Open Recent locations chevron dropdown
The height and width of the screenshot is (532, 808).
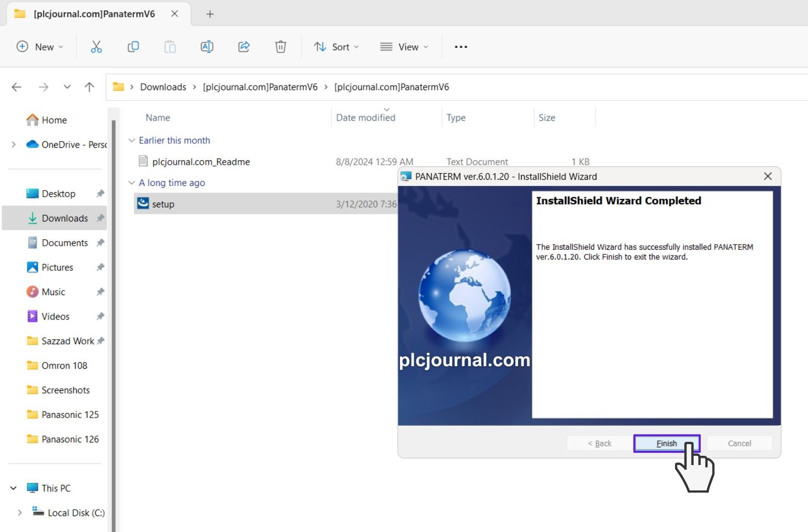click(x=67, y=87)
